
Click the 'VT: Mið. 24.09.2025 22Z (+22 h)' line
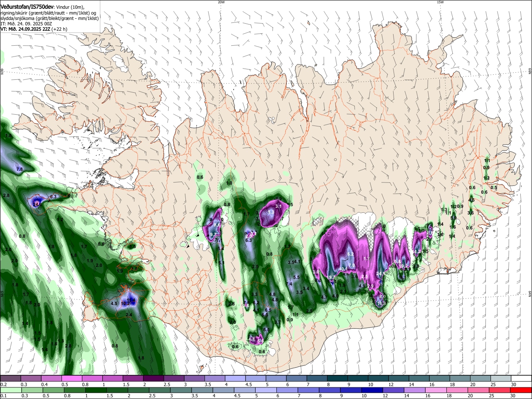[34, 29]
